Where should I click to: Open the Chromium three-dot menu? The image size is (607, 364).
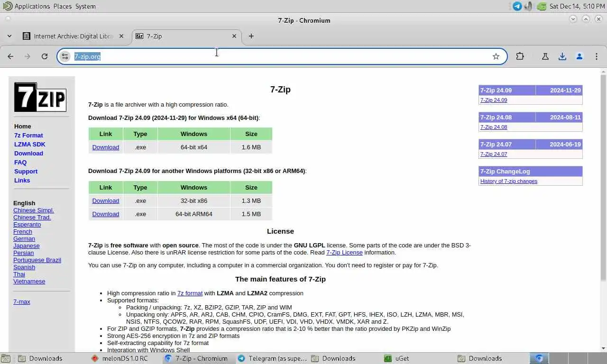(x=597, y=56)
